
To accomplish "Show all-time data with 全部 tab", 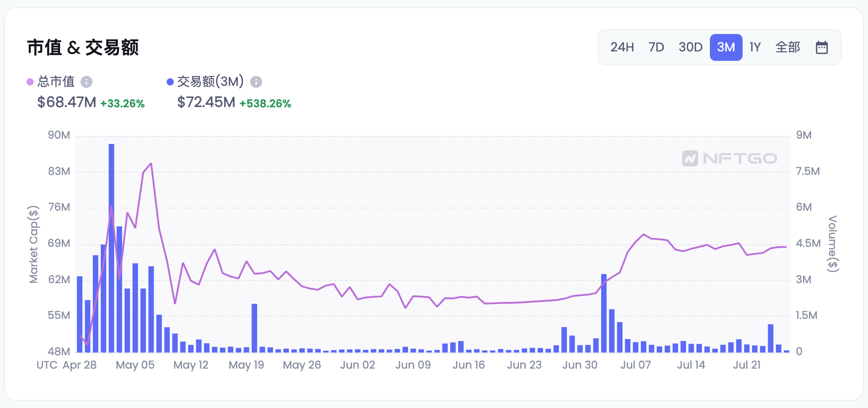I will 787,47.
